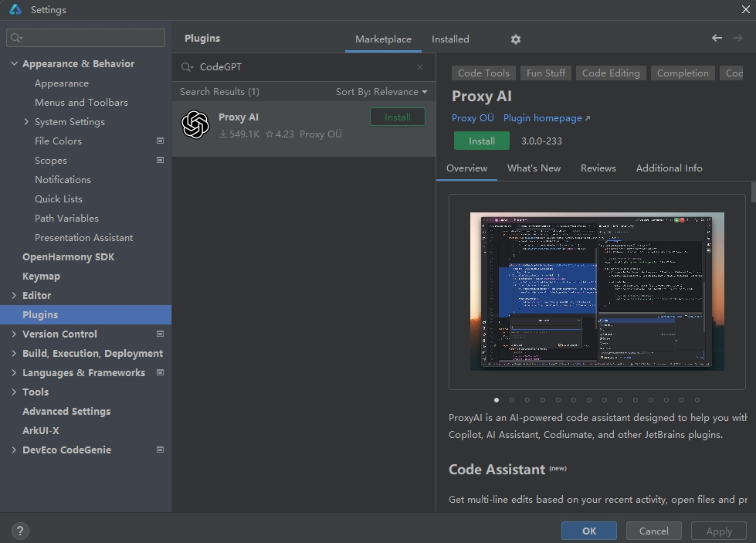Click the back navigation arrow
Image resolution: width=756 pixels, height=543 pixels.
click(717, 38)
